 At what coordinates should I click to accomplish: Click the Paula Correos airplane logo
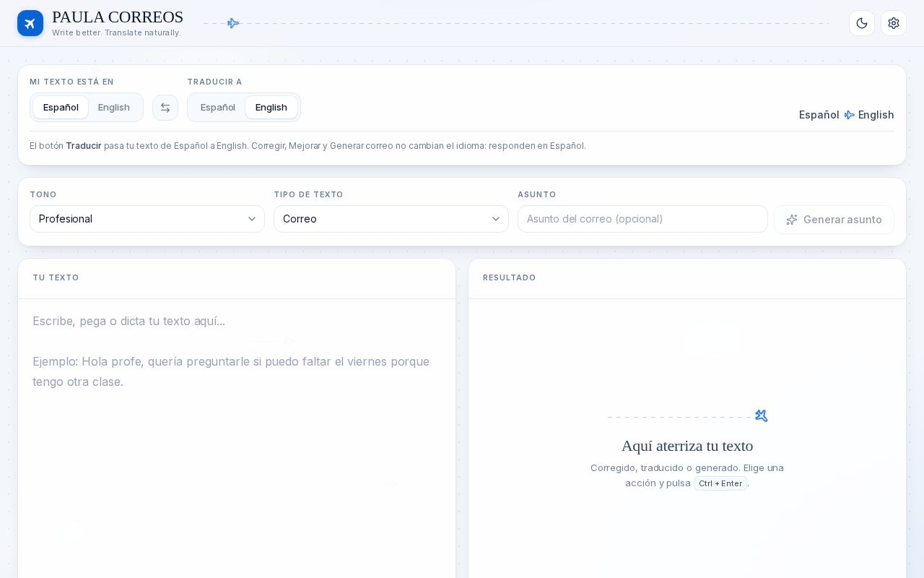[30, 23]
